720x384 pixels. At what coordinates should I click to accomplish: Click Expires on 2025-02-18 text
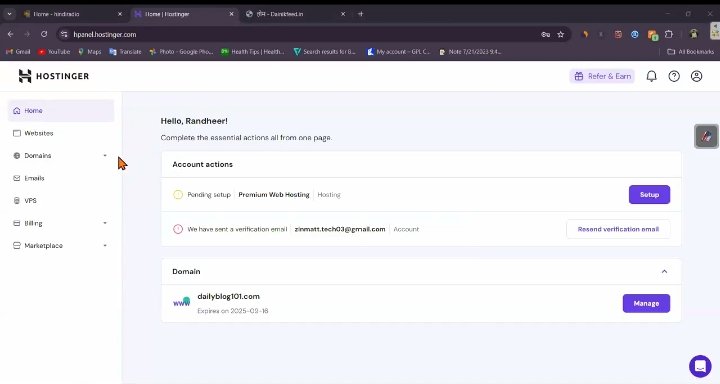click(x=233, y=311)
